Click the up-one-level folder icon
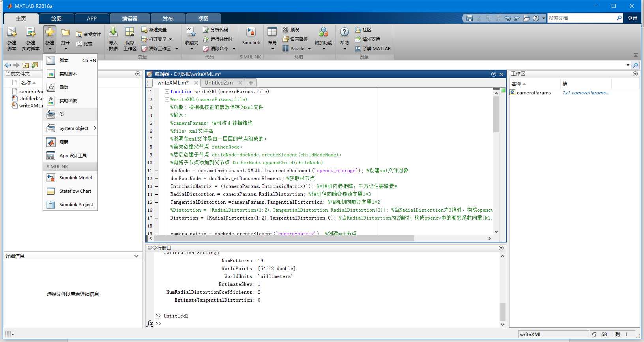This screenshot has width=644, height=342. (x=26, y=65)
